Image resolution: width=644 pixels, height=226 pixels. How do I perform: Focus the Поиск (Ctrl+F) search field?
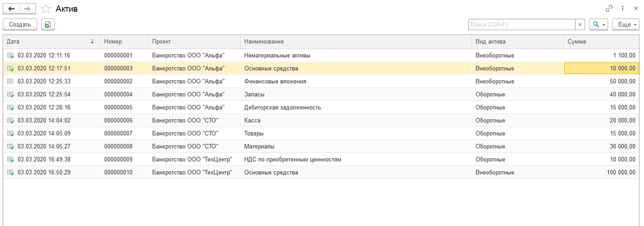[522, 24]
